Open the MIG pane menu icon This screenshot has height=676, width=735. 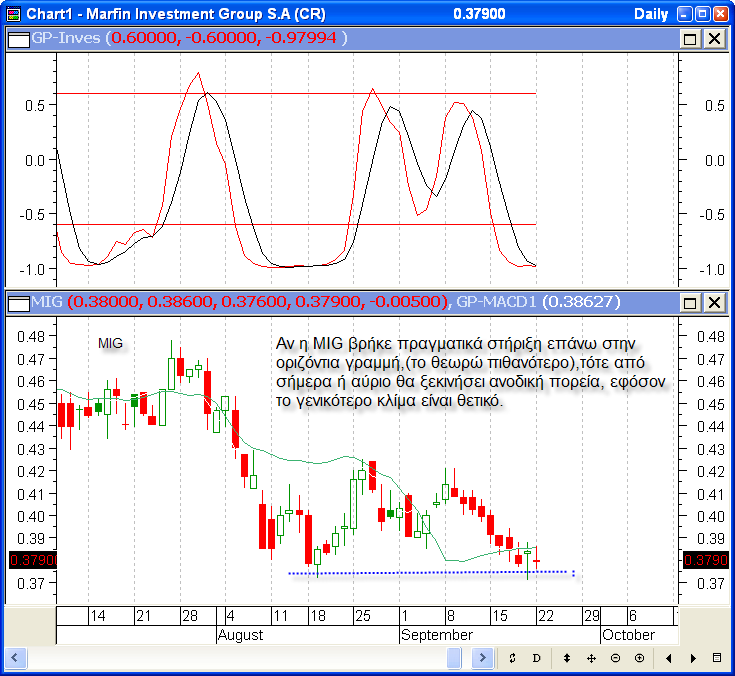pyautogui.click(x=18, y=302)
